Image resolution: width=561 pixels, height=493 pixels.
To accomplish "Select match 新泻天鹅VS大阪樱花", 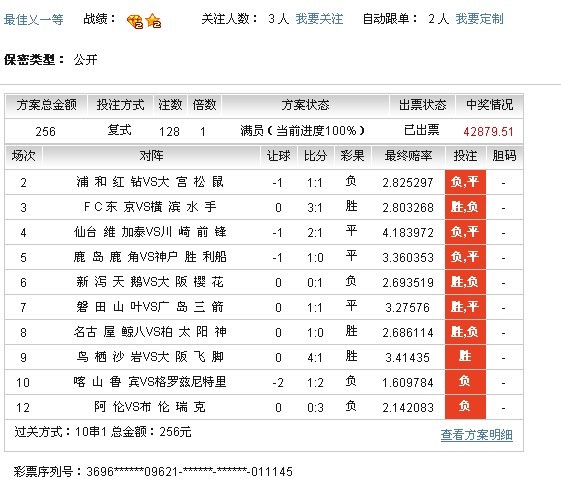I will tap(150, 282).
